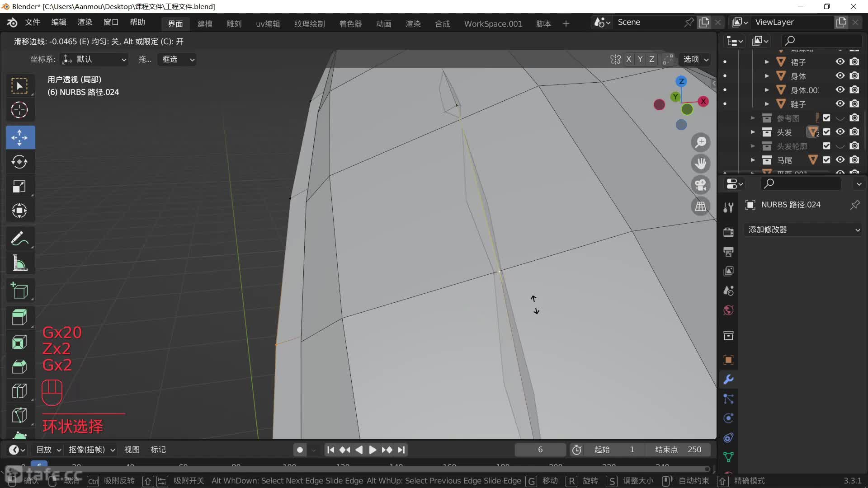Open the Tool properties tab
The height and width of the screenshot is (488, 868).
tap(728, 207)
